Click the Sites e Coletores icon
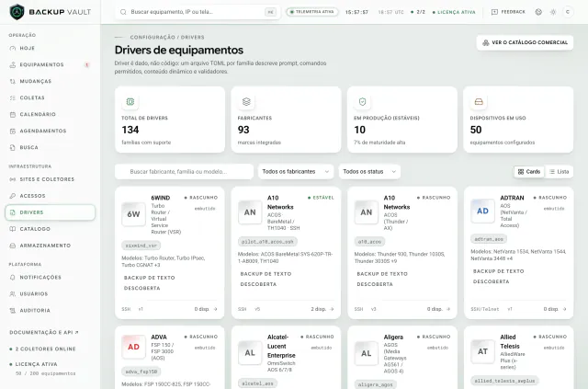 point(12,179)
